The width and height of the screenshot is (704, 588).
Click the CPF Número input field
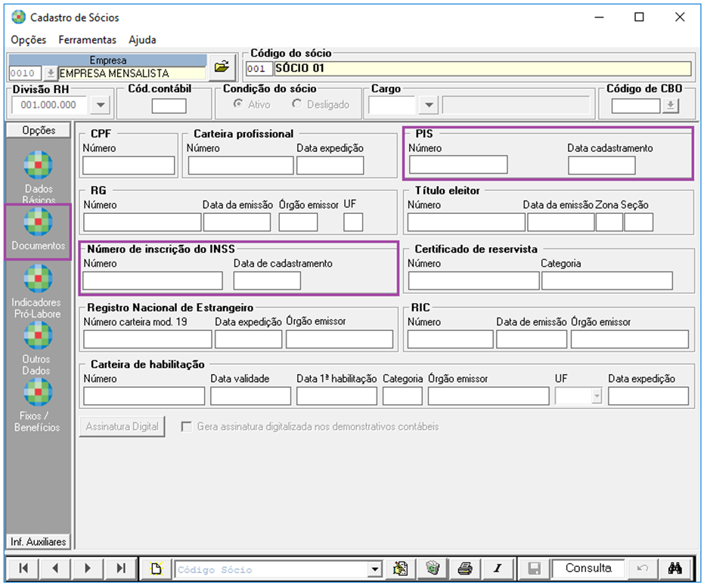tap(129, 165)
